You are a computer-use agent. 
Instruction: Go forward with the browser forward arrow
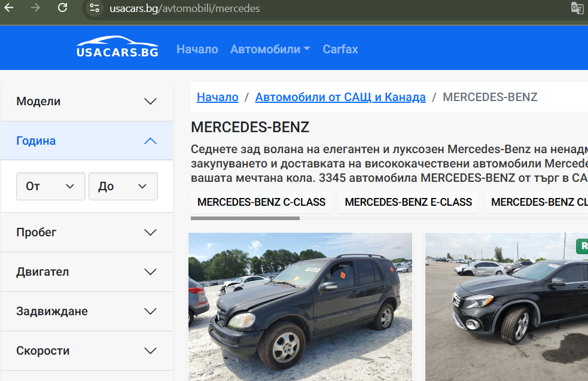(x=36, y=8)
